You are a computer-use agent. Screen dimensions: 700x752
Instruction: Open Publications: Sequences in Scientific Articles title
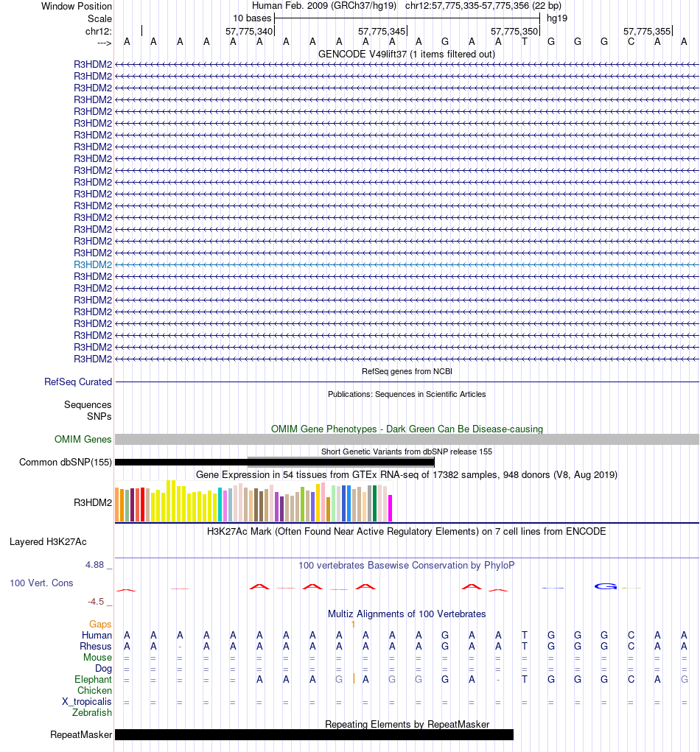(x=407, y=394)
